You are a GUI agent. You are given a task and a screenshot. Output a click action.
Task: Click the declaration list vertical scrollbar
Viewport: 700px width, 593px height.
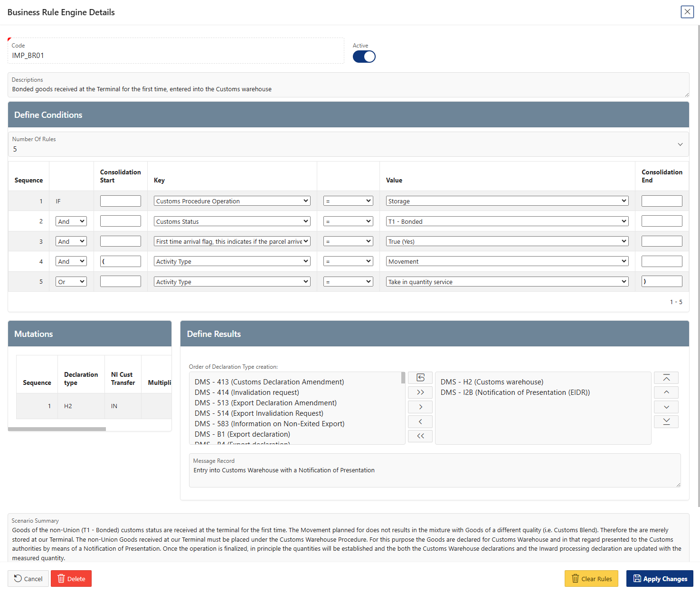[403, 378]
